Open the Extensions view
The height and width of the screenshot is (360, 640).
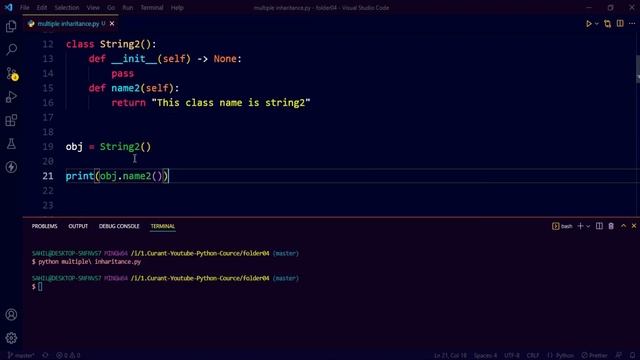tap(11, 120)
